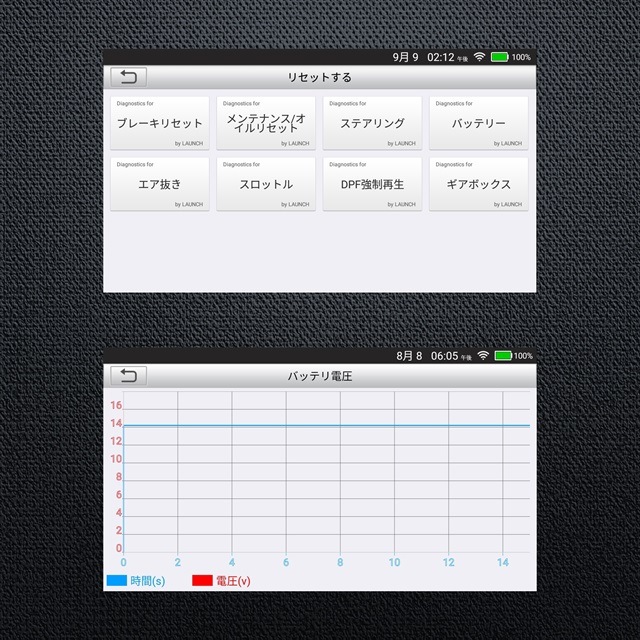Start DPF強制再生 function
This screenshot has height=640, width=640.
click(x=372, y=184)
